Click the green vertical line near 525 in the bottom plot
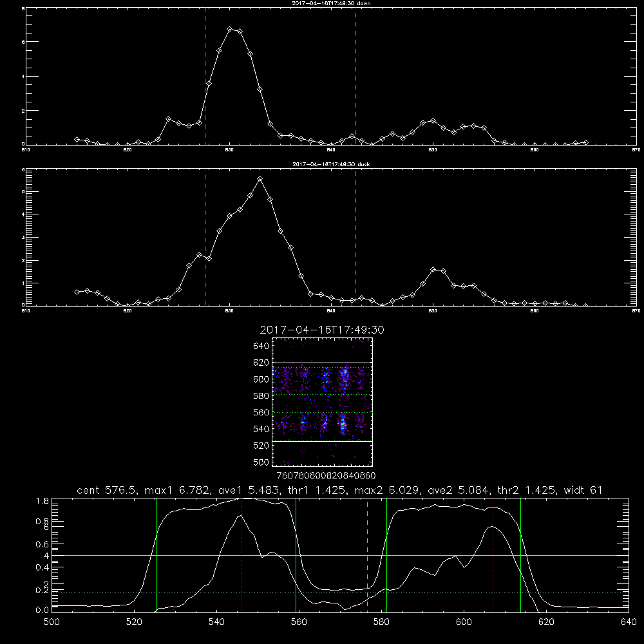 pyautogui.click(x=157, y=555)
